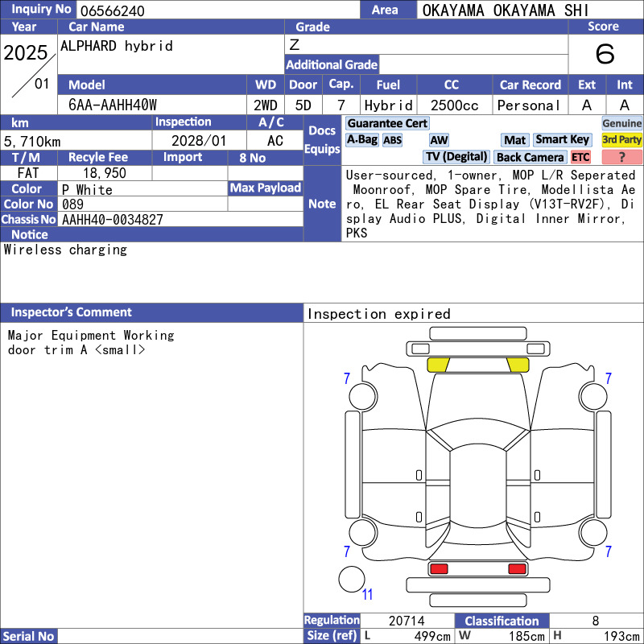Click the AW equipment badge

tap(439, 140)
